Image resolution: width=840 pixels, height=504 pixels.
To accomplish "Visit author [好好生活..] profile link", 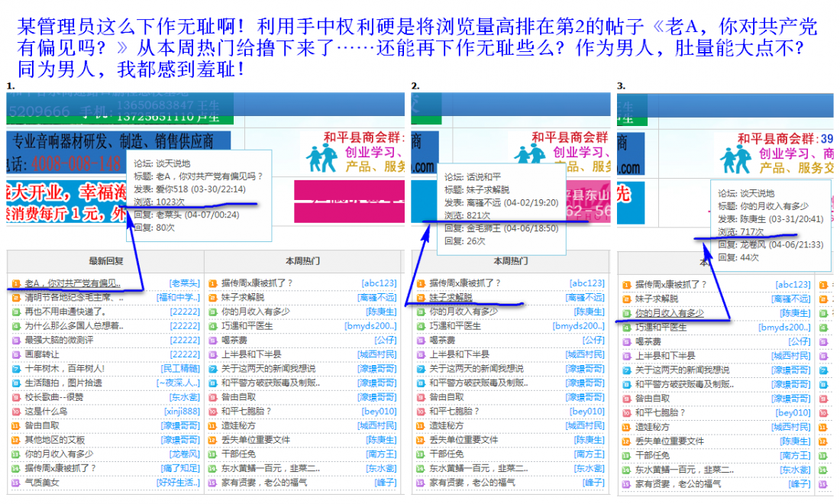I will (178, 483).
